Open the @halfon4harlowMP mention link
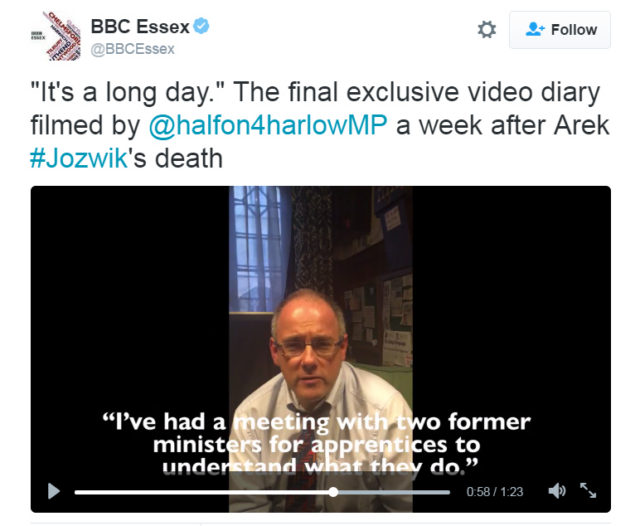This screenshot has width=640, height=526. pos(268,125)
